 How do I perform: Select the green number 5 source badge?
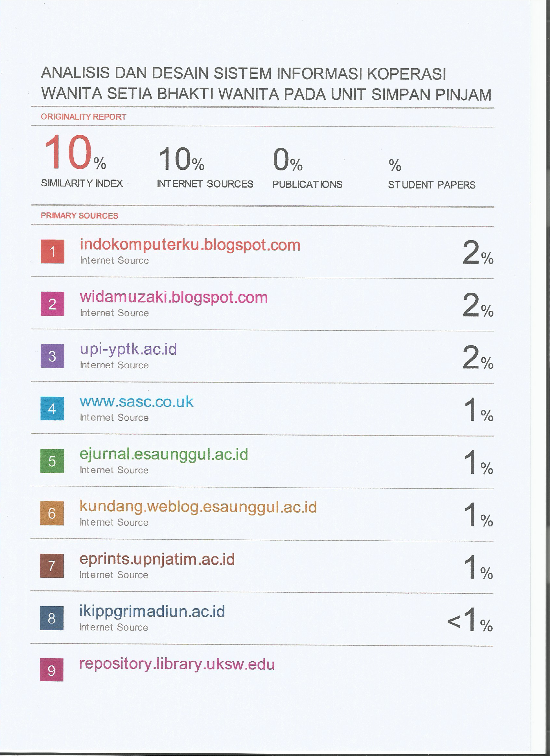pos(52,461)
